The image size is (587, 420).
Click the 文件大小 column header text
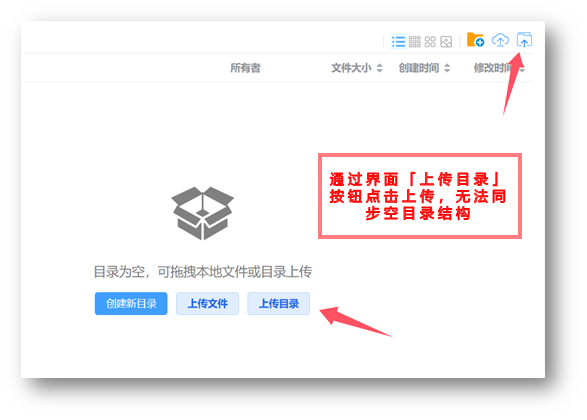[351, 68]
